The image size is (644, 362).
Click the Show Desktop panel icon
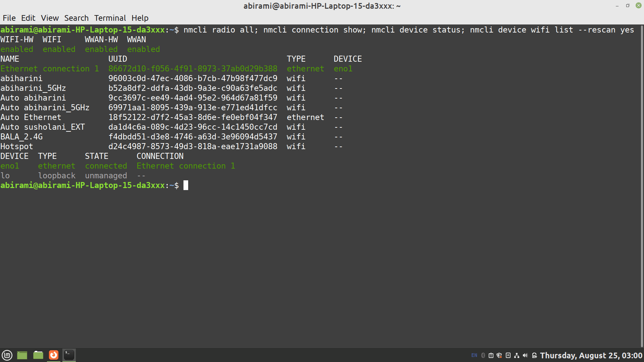(x=22, y=355)
